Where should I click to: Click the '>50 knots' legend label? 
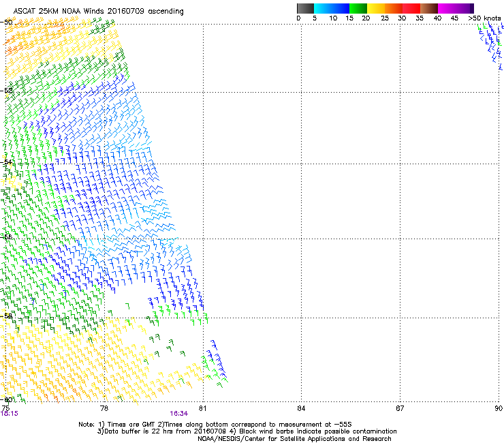point(484,18)
